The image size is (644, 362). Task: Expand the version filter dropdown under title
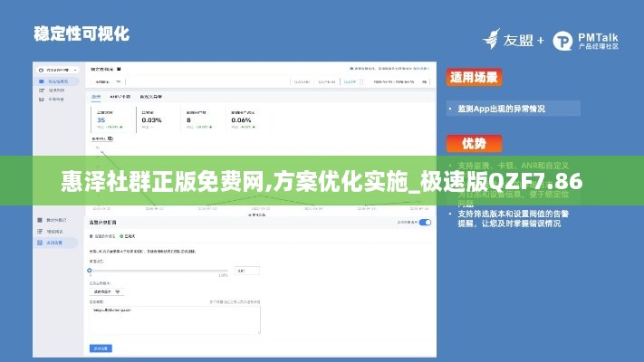click(108, 81)
